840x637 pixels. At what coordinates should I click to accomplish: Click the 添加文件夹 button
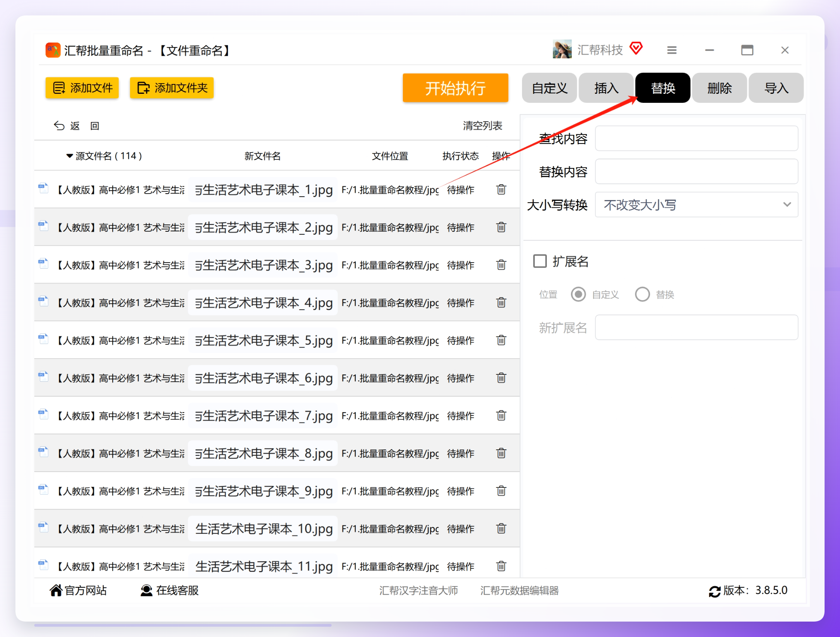click(172, 88)
